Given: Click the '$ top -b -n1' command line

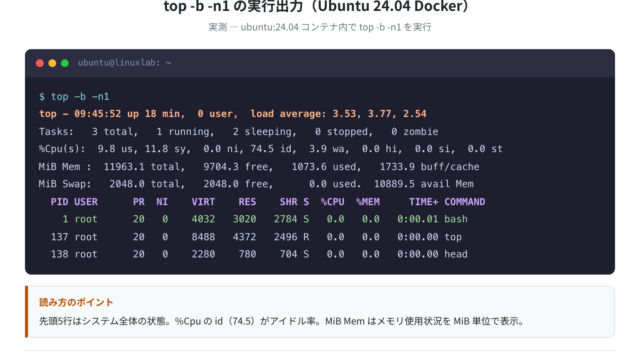Looking at the screenshot, I should point(74,97).
